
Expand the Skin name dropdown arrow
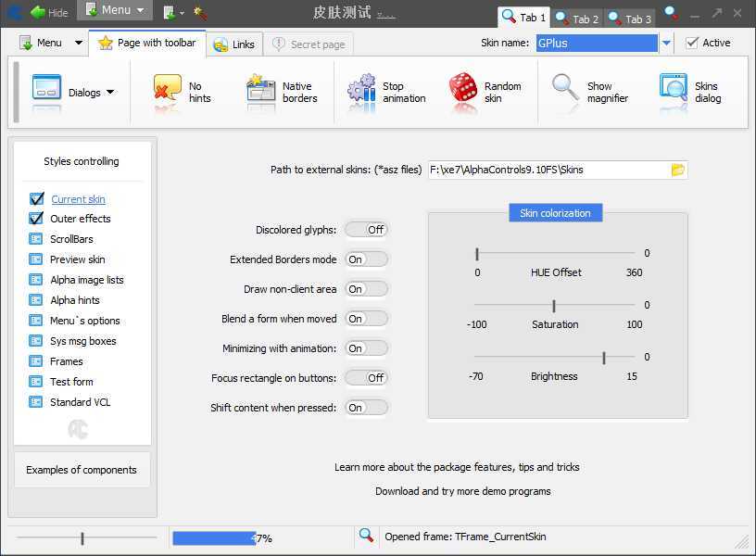click(x=666, y=43)
